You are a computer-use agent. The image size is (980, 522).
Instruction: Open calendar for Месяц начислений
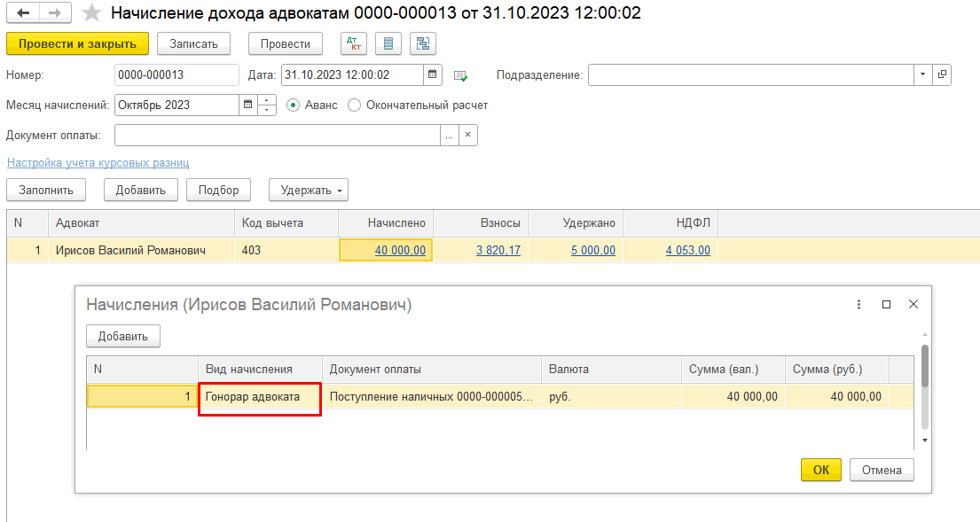point(247,105)
